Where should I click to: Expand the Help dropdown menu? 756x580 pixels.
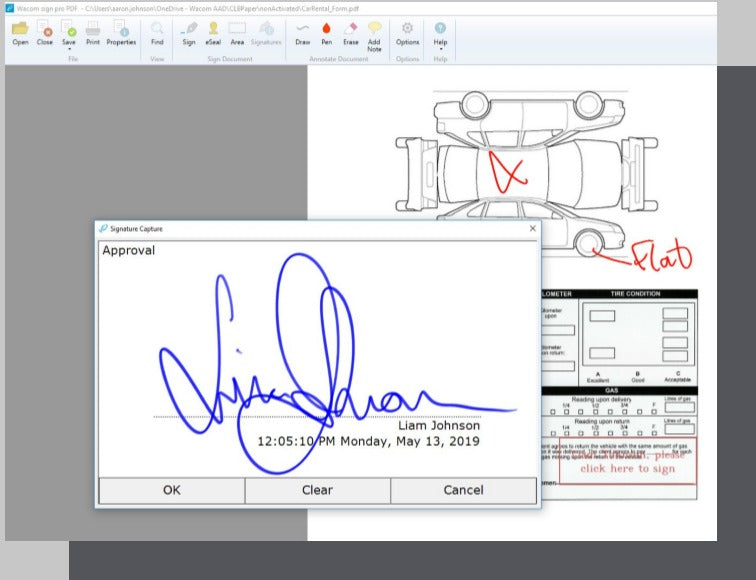(440, 49)
